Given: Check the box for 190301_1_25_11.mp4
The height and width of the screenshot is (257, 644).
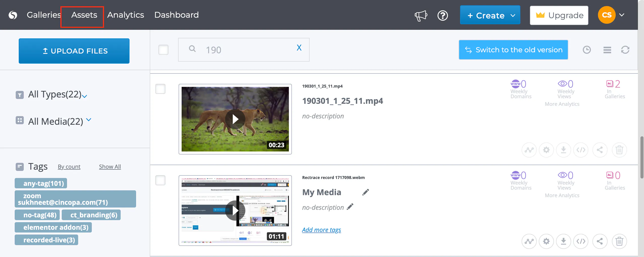Looking at the screenshot, I should (x=160, y=89).
